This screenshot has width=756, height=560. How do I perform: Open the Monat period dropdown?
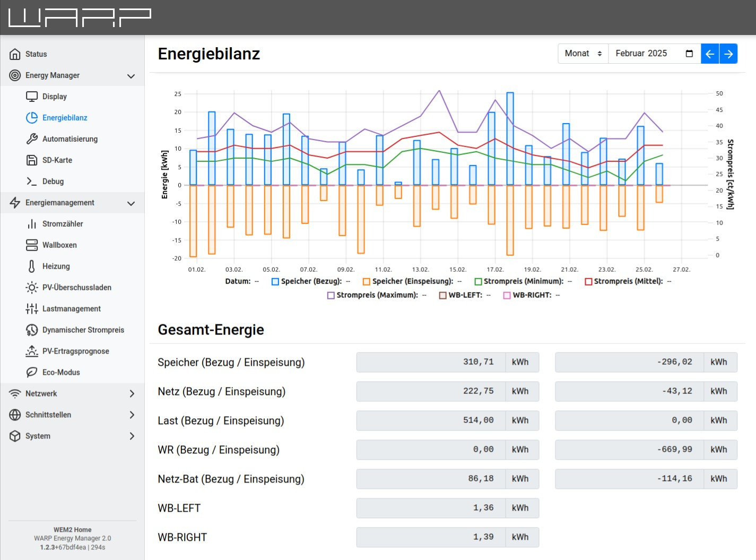click(x=583, y=54)
